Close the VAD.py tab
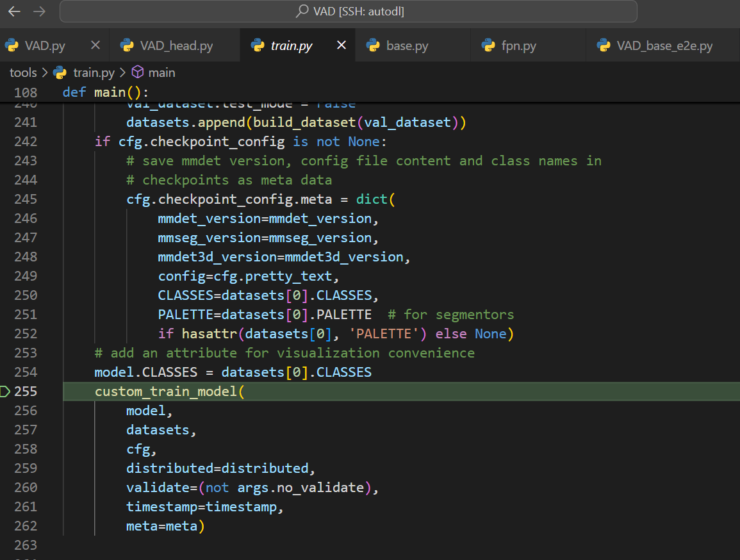The width and height of the screenshot is (740, 560). 95,45
